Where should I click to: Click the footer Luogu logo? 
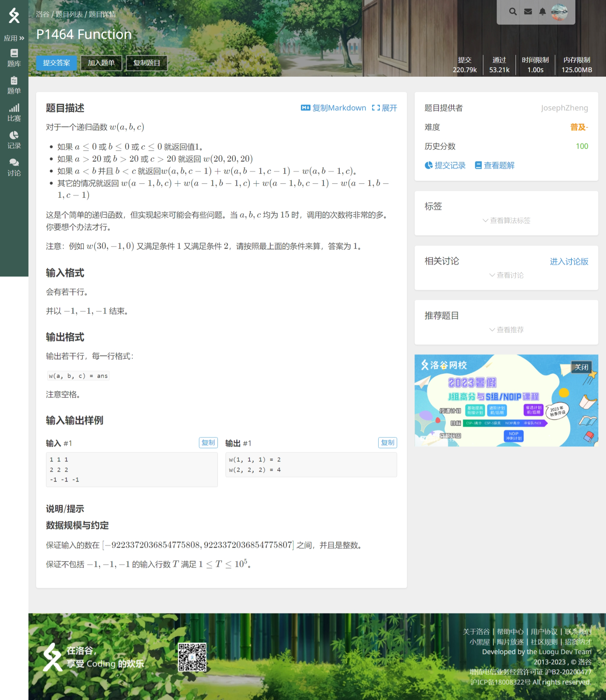[52, 657]
